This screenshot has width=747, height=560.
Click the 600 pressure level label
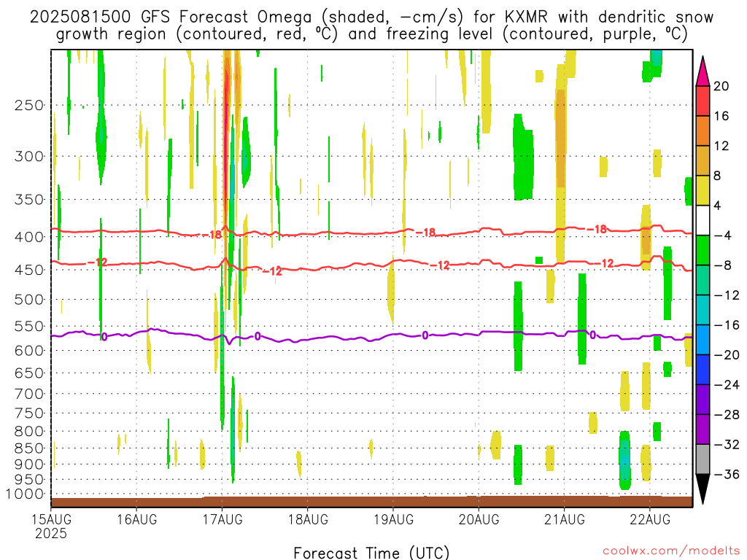coord(29,351)
